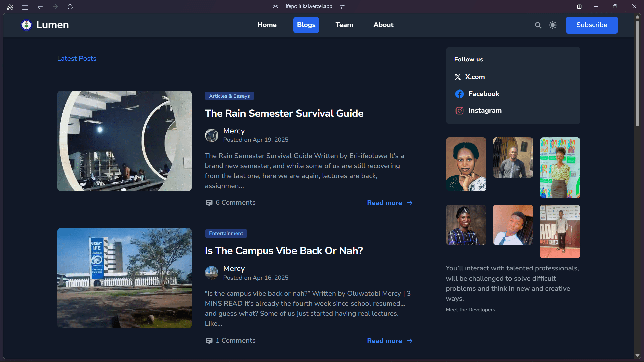Reload page with browser refresh icon
Viewport: 644px width, 362px height.
70,7
